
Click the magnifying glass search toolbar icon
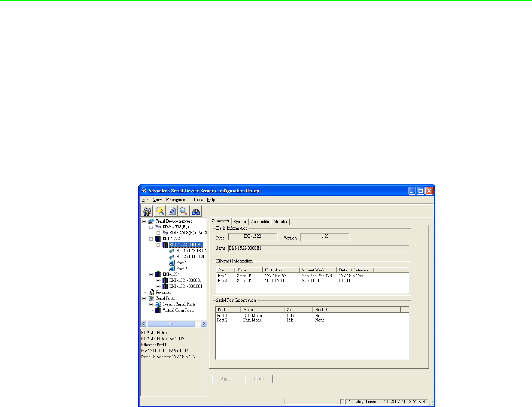coord(184,211)
